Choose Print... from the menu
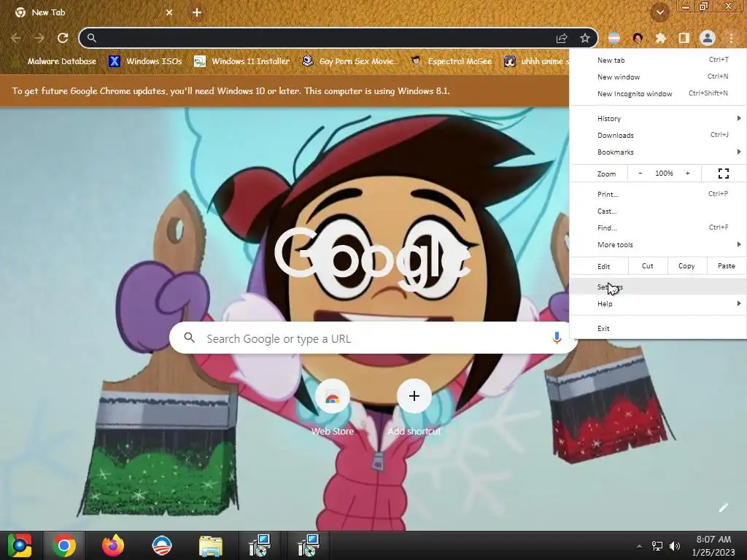747x560 pixels. 658,194
